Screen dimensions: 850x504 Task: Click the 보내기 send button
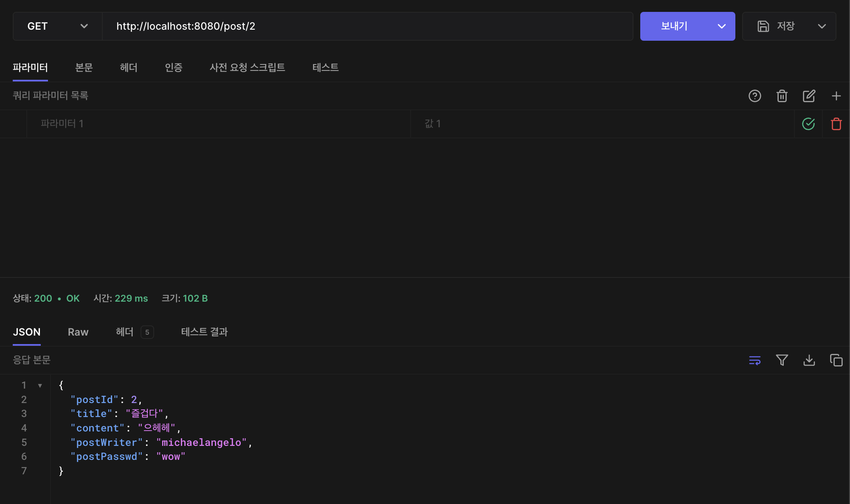(x=674, y=26)
